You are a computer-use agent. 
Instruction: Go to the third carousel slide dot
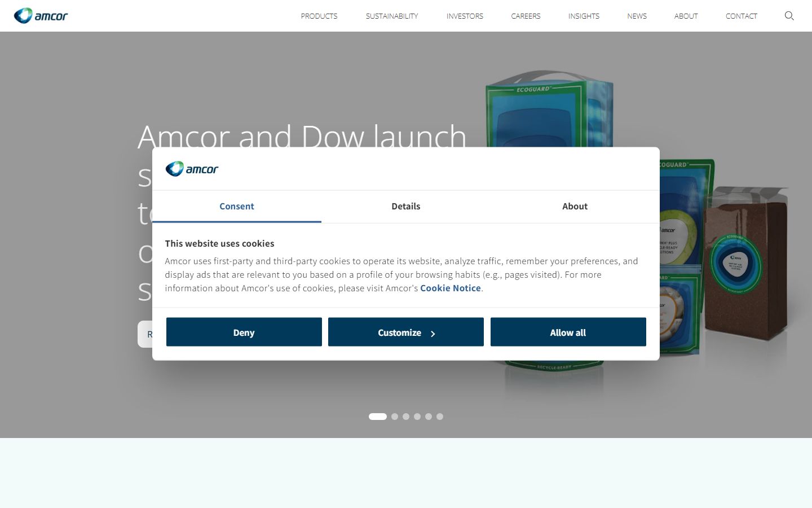point(406,417)
